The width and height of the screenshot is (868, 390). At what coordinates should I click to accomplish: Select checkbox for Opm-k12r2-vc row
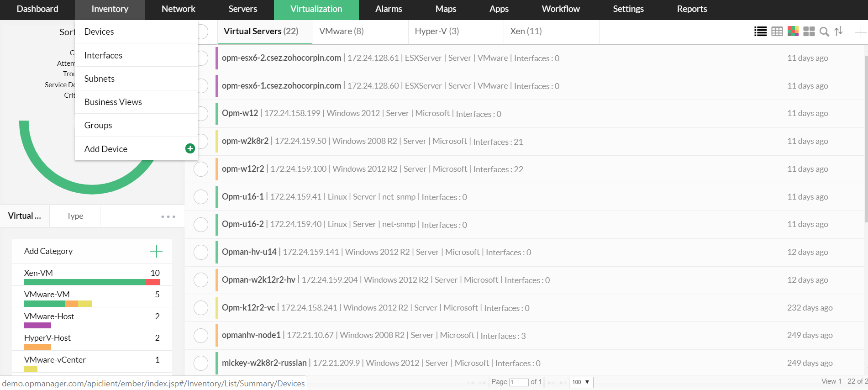pyautogui.click(x=201, y=308)
